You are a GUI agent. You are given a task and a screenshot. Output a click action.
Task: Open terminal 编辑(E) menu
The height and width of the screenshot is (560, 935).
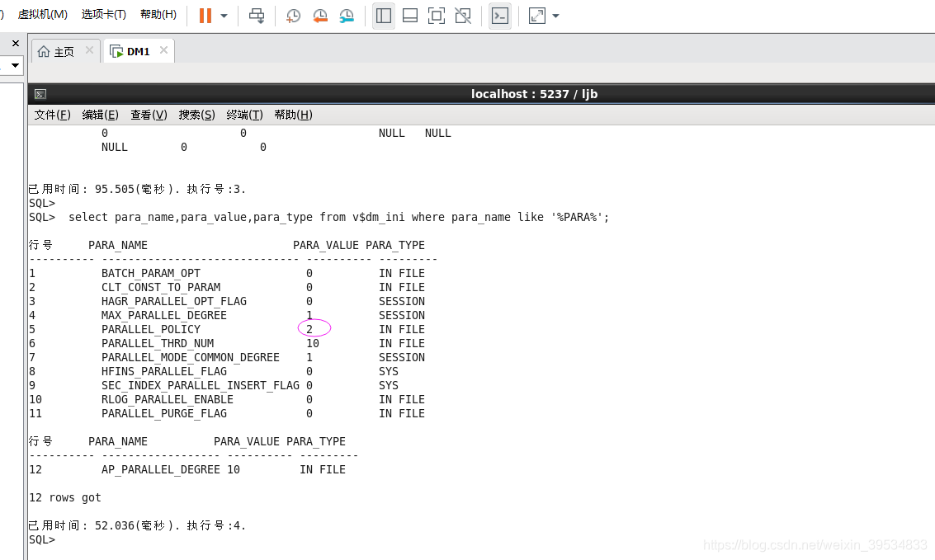[100, 115]
